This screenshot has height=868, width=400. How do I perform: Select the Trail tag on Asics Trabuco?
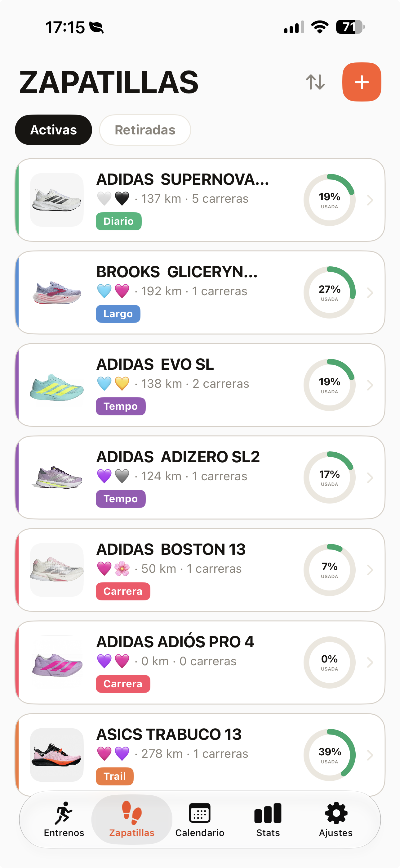point(114,776)
